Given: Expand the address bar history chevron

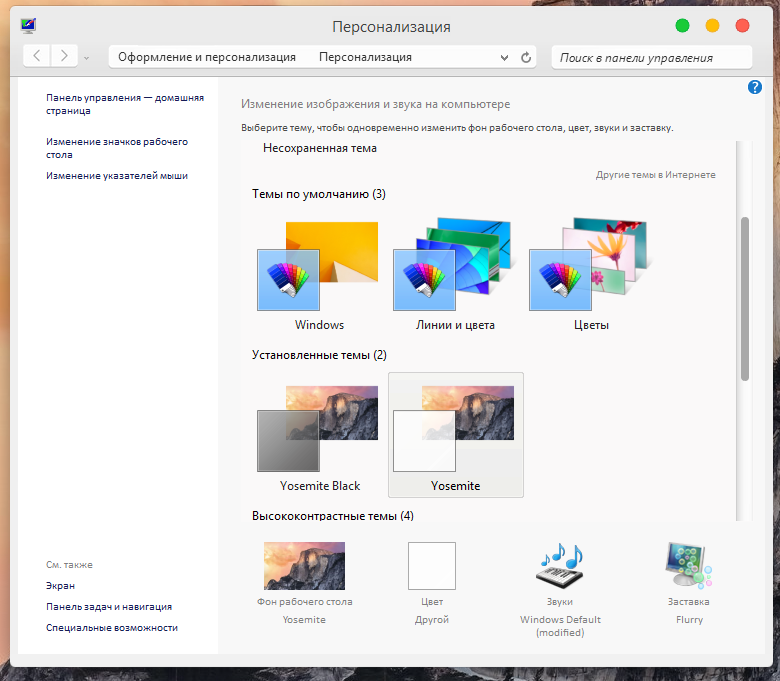Looking at the screenshot, I should 504,58.
